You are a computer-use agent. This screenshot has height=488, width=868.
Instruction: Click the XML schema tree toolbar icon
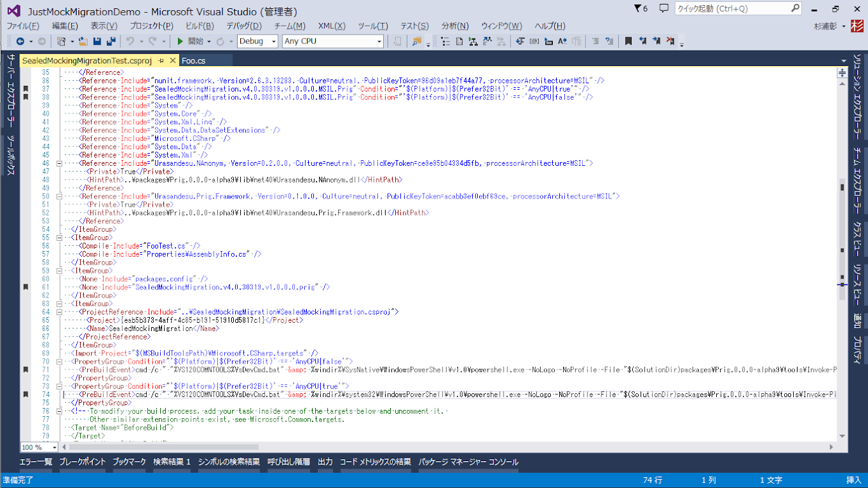[473, 41]
